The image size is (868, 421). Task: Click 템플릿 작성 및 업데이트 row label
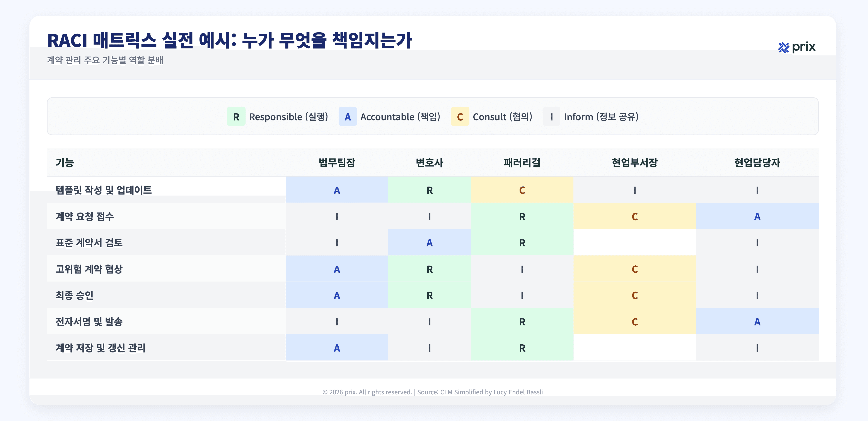point(103,190)
